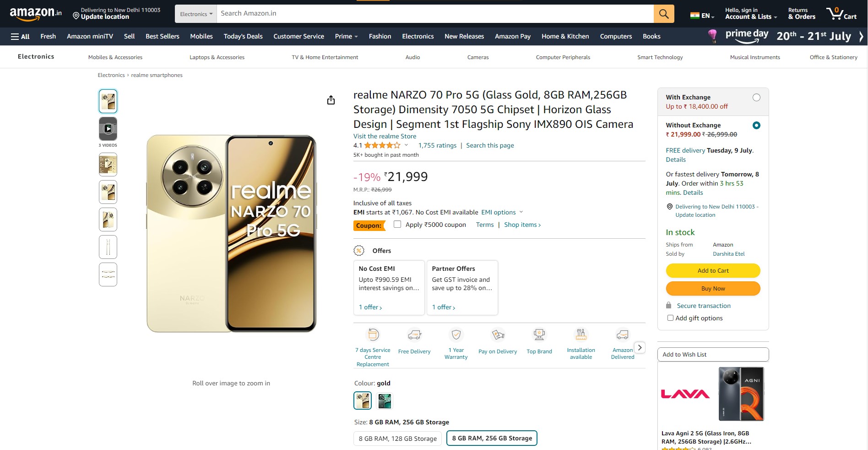The height and width of the screenshot is (450, 868).
Task: Open the shopping cart
Action: pyautogui.click(x=841, y=14)
